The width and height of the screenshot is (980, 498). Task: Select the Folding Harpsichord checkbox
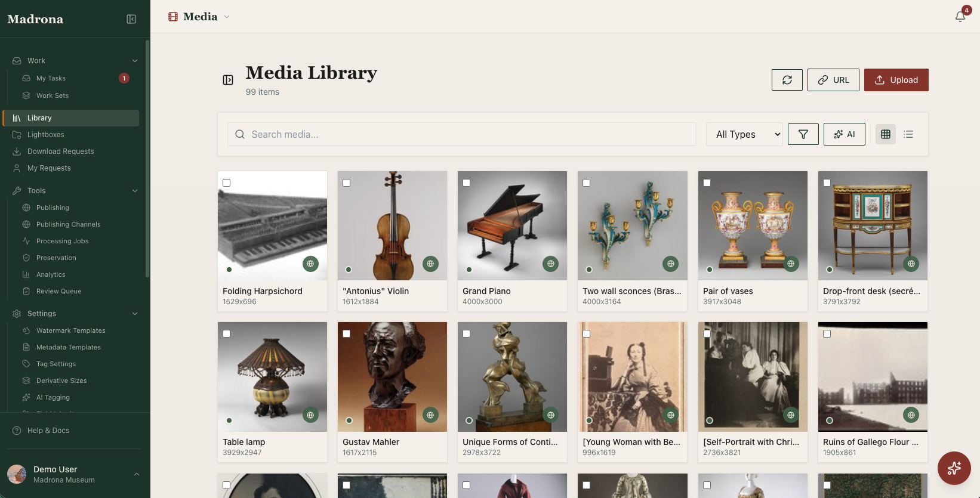(227, 183)
